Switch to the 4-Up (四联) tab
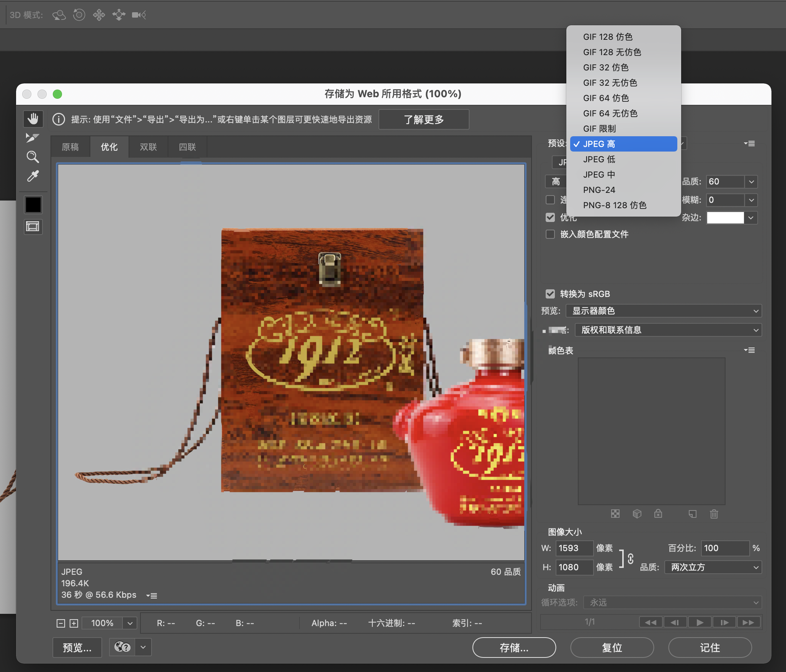786x672 pixels. [x=187, y=147]
